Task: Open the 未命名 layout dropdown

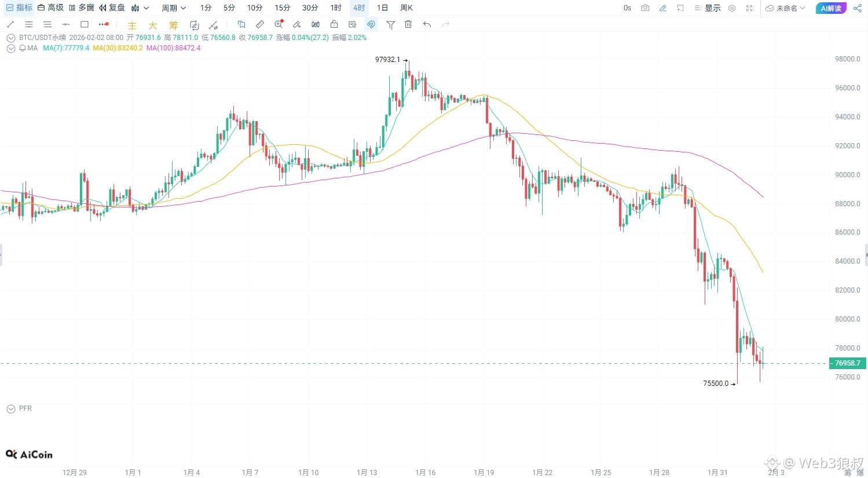Action: tap(785, 8)
